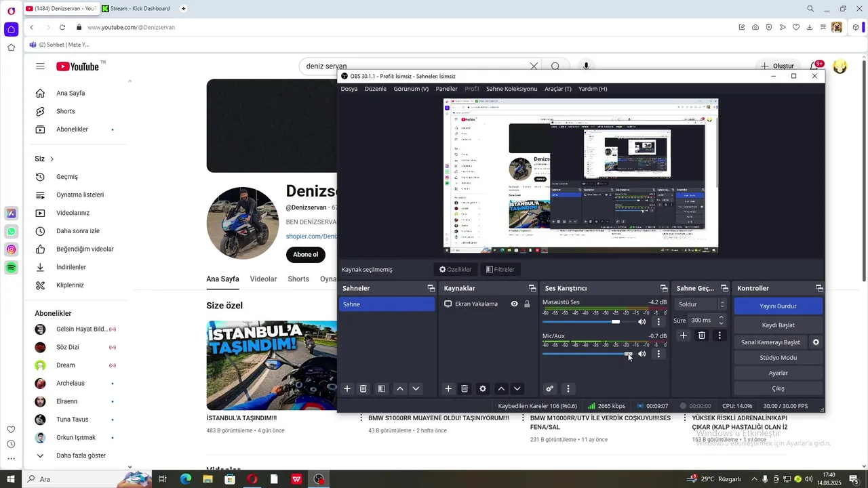Open the Soldur transition dropdown
The height and width of the screenshot is (488, 868).
[x=701, y=304]
